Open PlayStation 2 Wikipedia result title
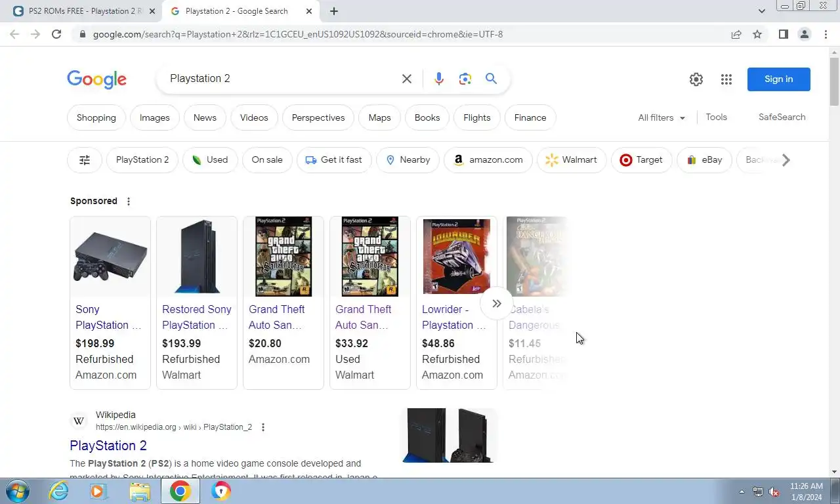 pyautogui.click(x=108, y=446)
